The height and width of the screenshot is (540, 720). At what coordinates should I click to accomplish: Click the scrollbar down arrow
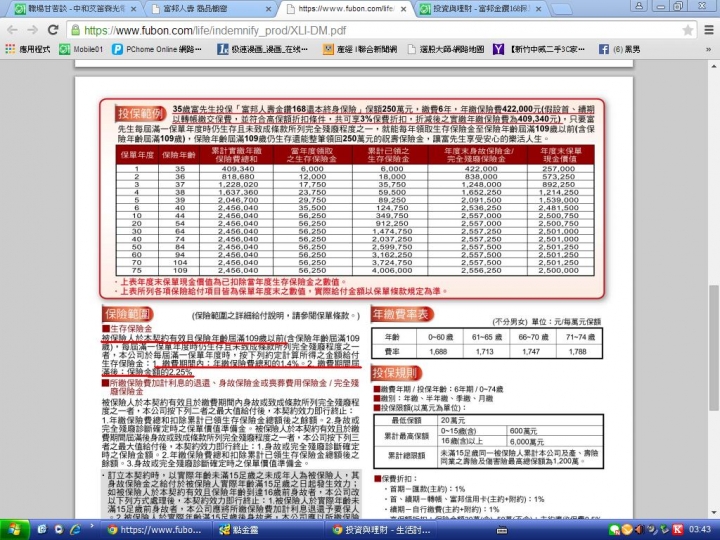pyautogui.click(x=714, y=513)
